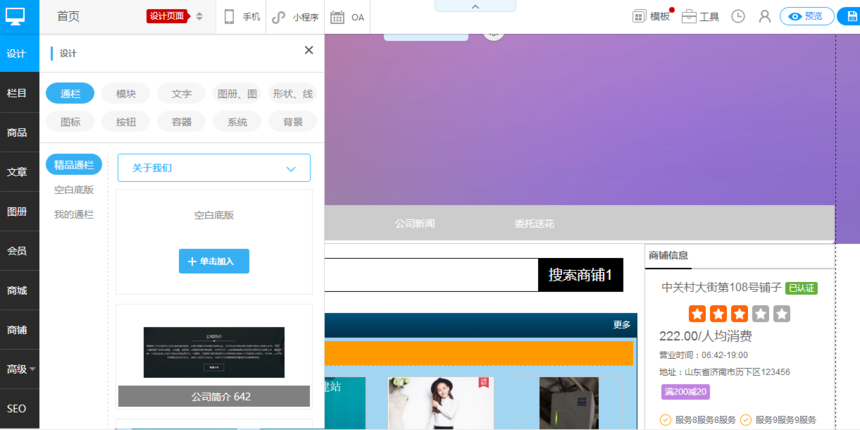
Task: Collapse the top toolbar with the chevron handle
Action: 475,6
